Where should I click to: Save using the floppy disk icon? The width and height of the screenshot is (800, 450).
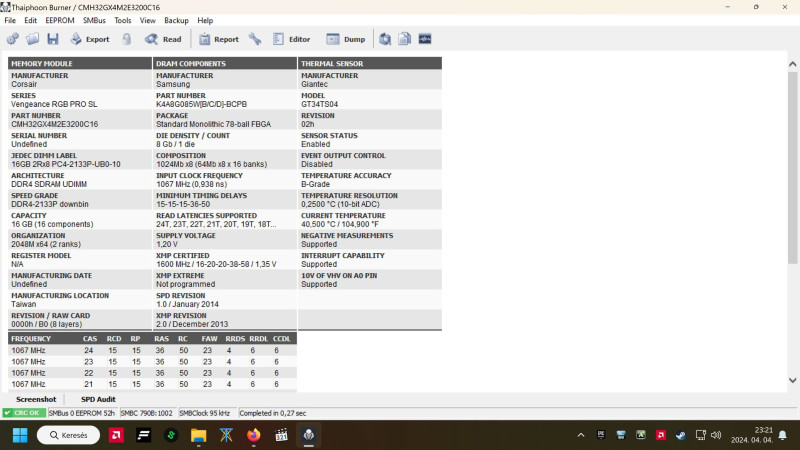(x=53, y=39)
